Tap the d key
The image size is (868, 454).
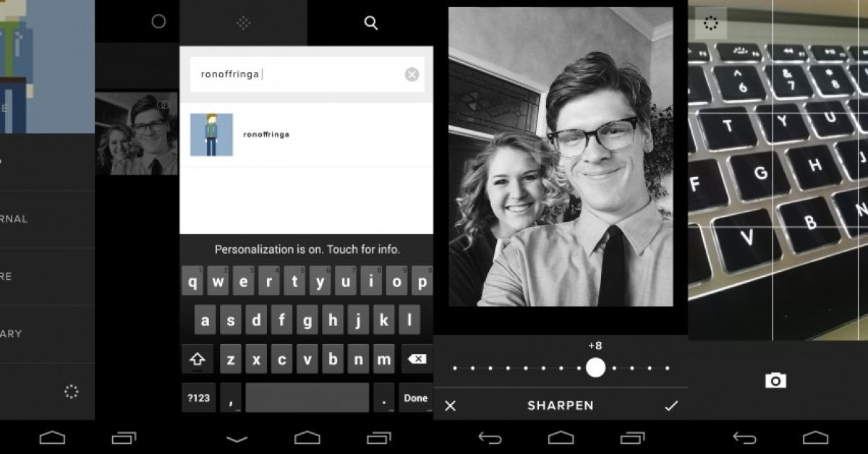(x=256, y=320)
